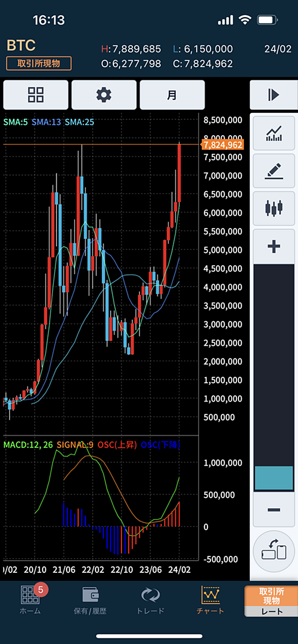Tap OSC(上昇) label
The height and width of the screenshot is (644, 298).
pyautogui.click(x=118, y=445)
